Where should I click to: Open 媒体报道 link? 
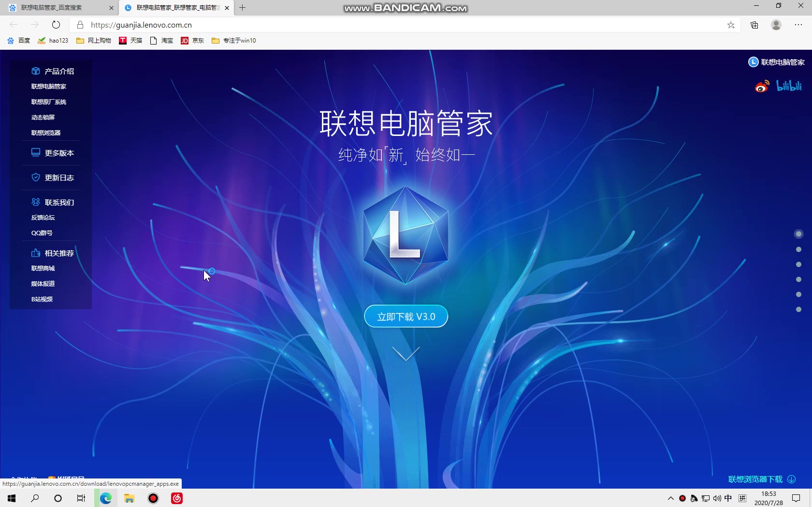tap(43, 284)
